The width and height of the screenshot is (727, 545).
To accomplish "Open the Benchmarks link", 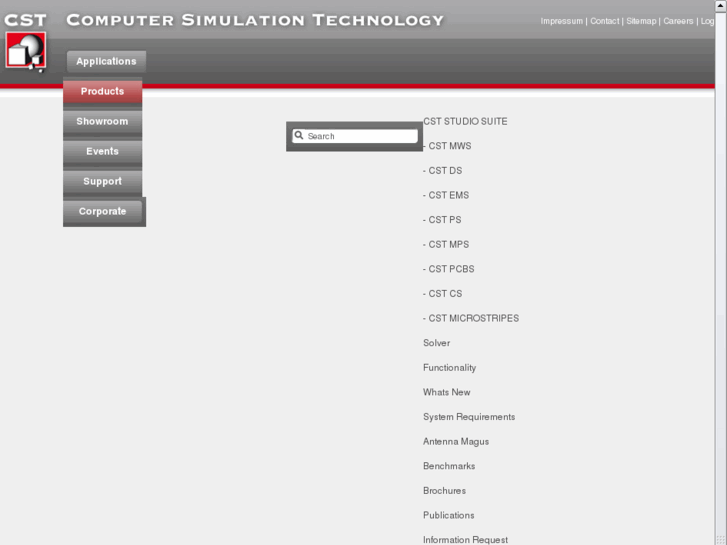I will 449,466.
